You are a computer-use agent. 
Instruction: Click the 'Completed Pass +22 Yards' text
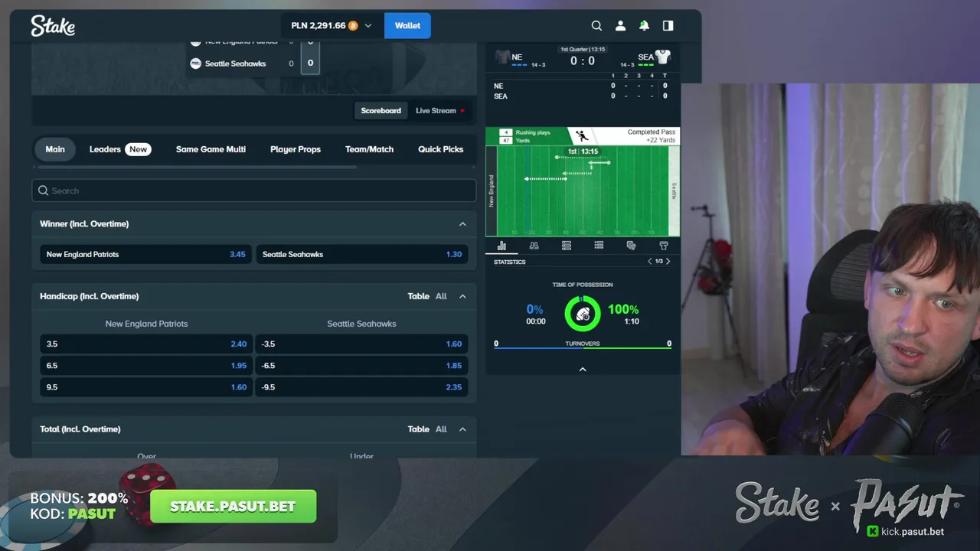pyautogui.click(x=651, y=136)
